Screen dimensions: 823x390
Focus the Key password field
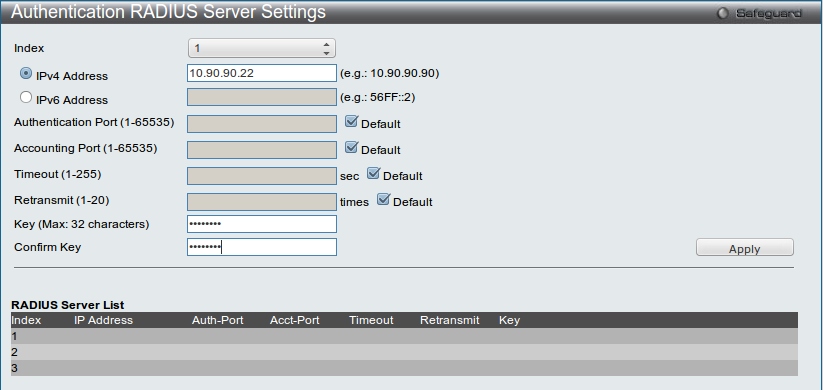[262, 224]
